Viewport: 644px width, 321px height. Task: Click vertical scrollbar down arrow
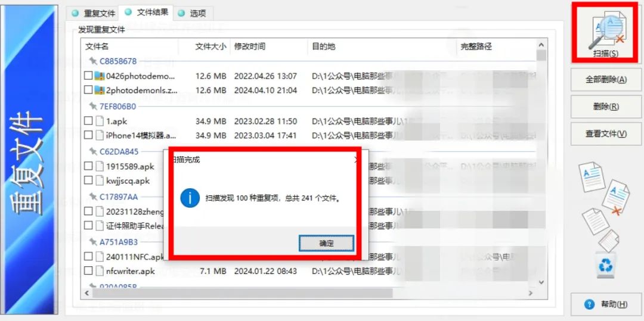[541, 282]
